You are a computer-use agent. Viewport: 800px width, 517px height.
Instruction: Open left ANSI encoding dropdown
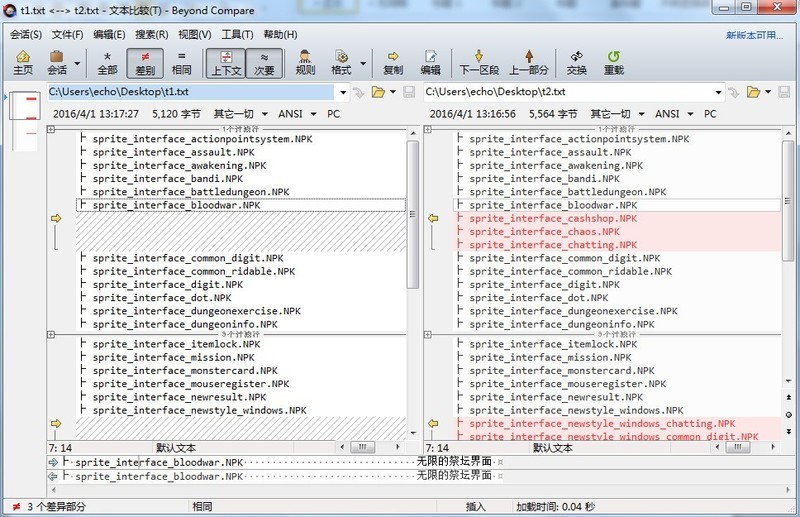click(297, 114)
